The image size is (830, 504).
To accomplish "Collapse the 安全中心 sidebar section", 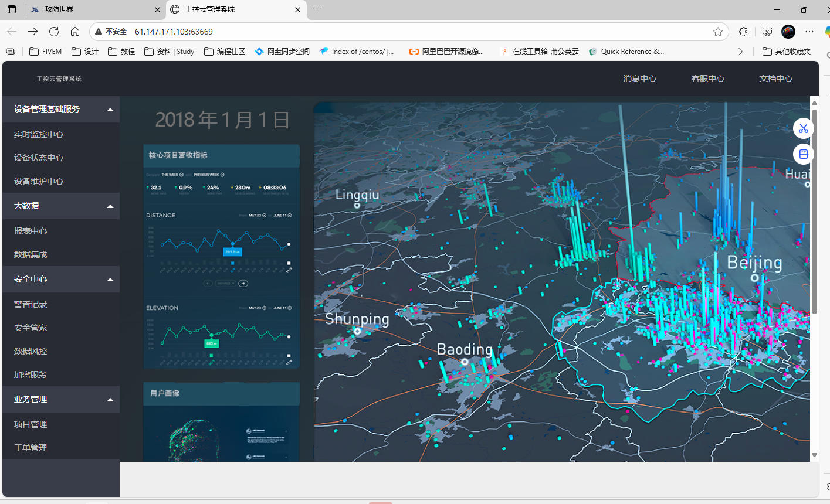I will (110, 280).
